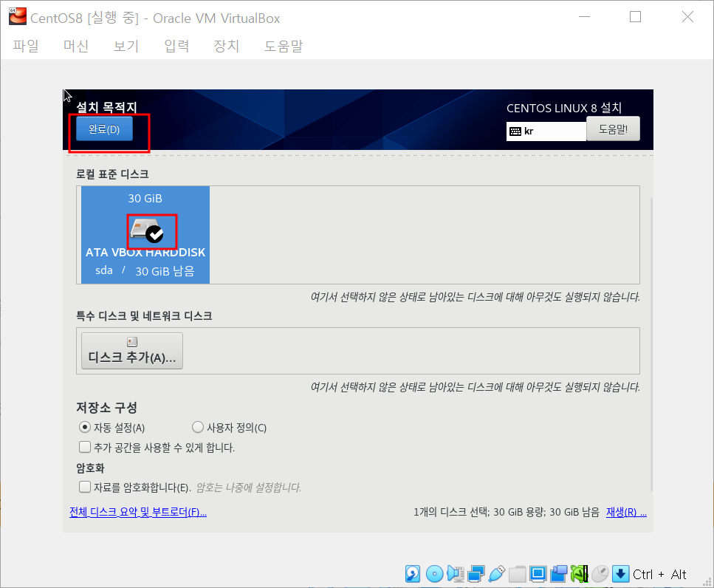The height and width of the screenshot is (588, 714).
Task: Click the 암호는 나중에 설정합니다 hint text
Action: pyautogui.click(x=249, y=488)
